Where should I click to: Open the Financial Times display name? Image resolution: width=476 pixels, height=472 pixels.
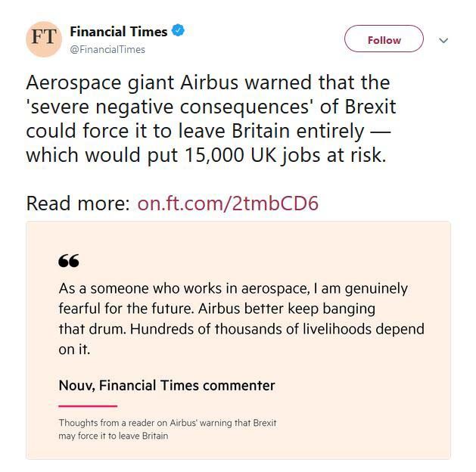coord(118,32)
